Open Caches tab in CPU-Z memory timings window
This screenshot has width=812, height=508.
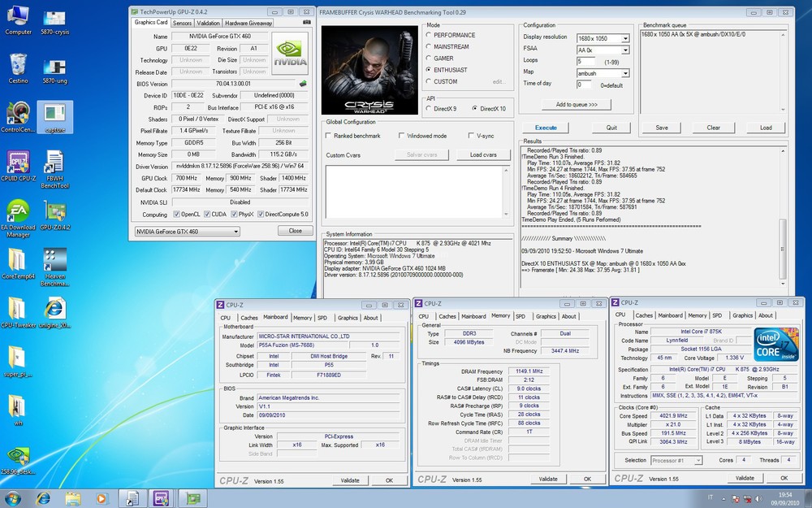(x=447, y=316)
